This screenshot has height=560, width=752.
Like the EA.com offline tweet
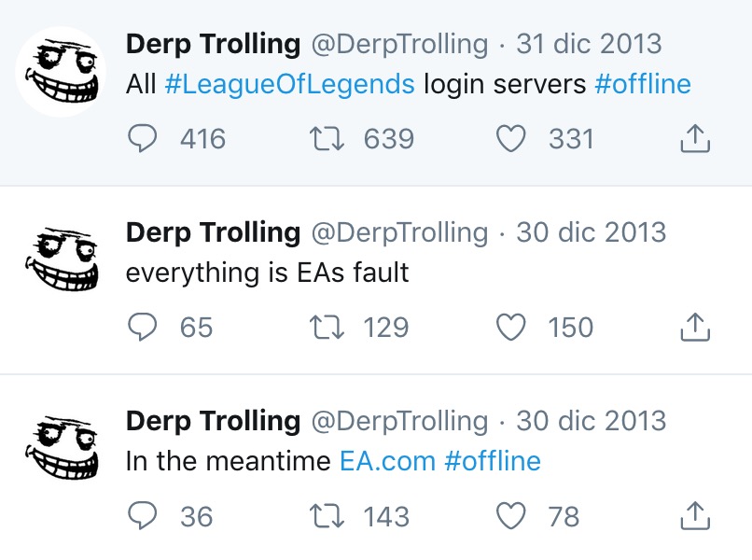510,516
